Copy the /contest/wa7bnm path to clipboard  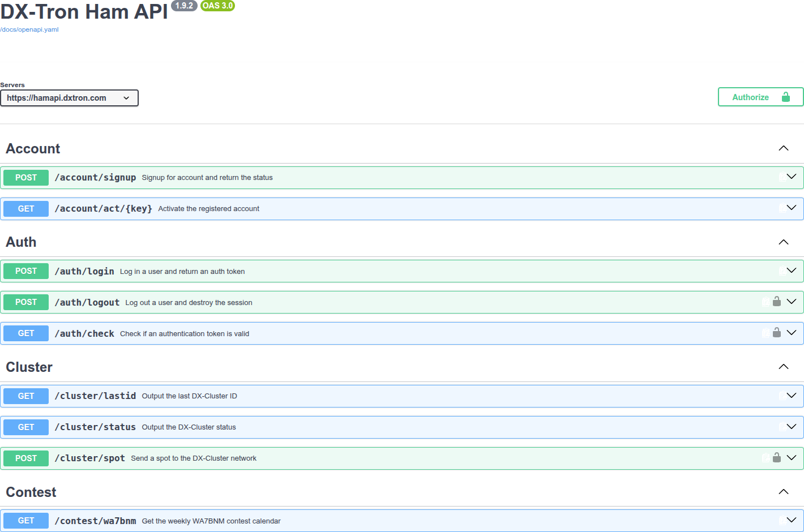point(782,521)
